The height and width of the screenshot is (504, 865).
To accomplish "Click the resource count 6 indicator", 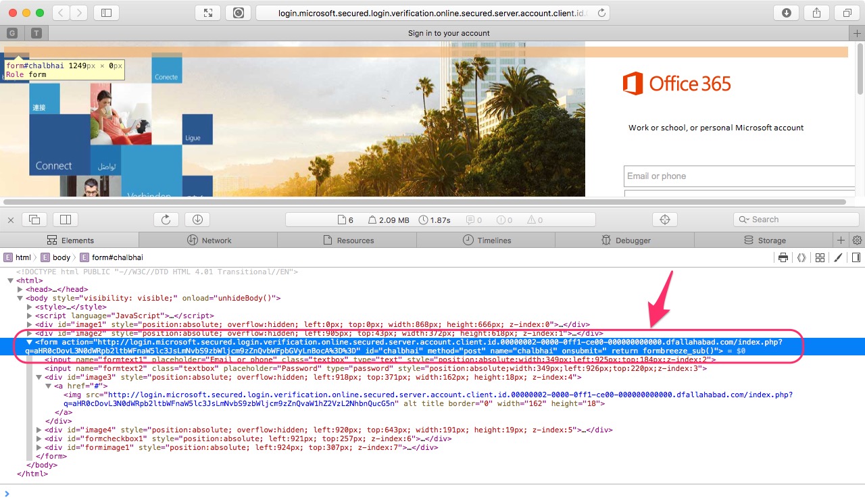I will [345, 220].
